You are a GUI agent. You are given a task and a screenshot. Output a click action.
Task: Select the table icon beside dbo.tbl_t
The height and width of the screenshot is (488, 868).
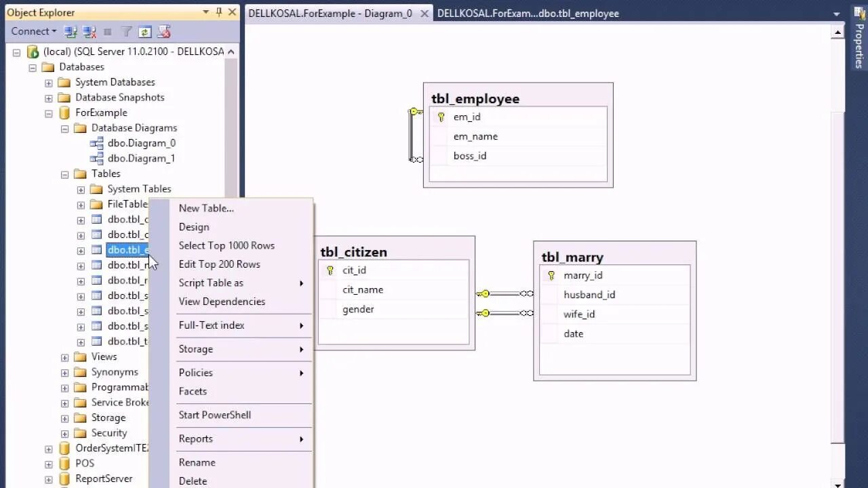click(x=98, y=341)
